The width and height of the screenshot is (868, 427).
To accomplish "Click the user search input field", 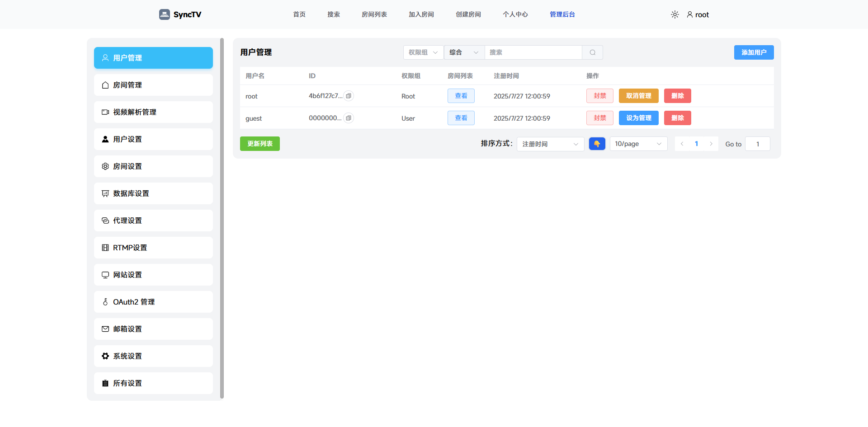I will click(533, 52).
